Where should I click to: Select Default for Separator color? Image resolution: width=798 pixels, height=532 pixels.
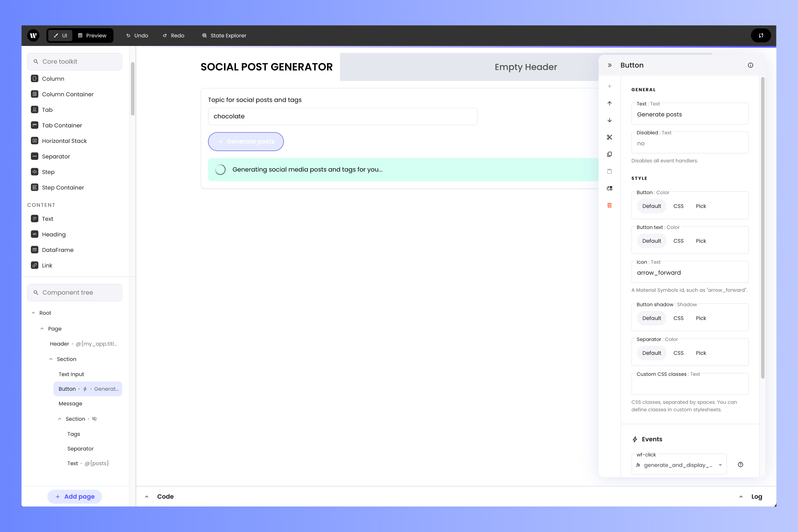pos(651,353)
